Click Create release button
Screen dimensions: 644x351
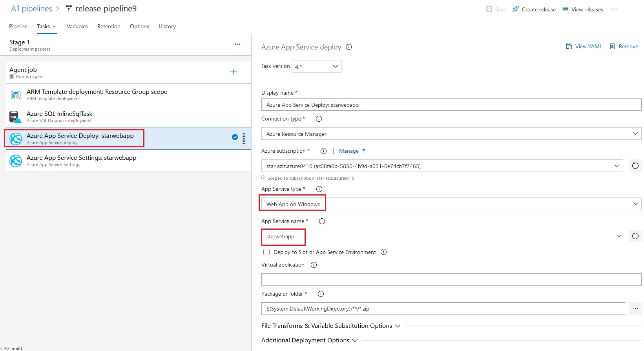coord(534,9)
